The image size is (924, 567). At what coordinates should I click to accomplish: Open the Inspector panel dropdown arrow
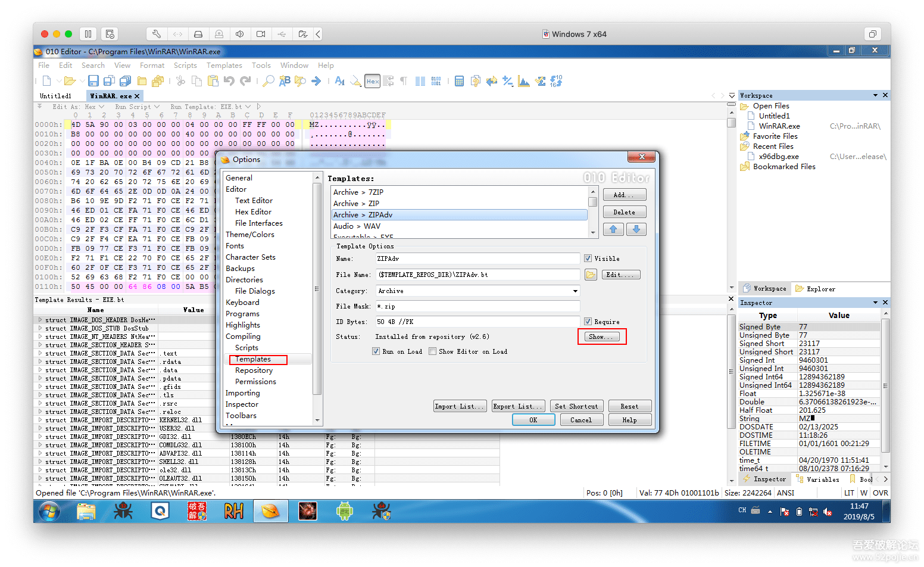click(875, 303)
